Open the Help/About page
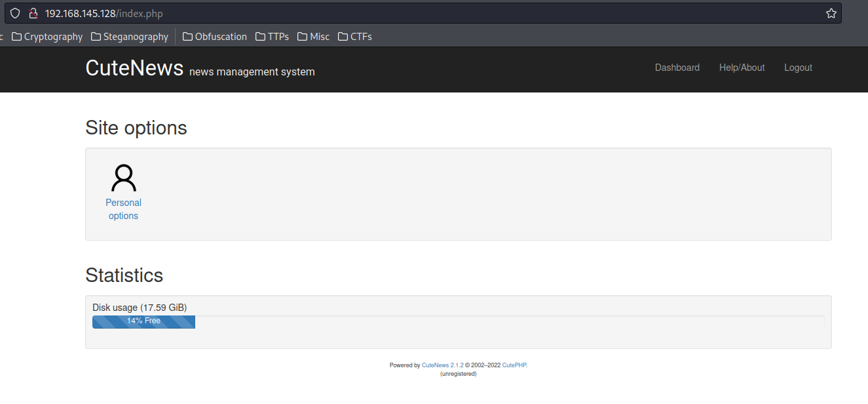Image resolution: width=868 pixels, height=404 pixels. pos(742,68)
